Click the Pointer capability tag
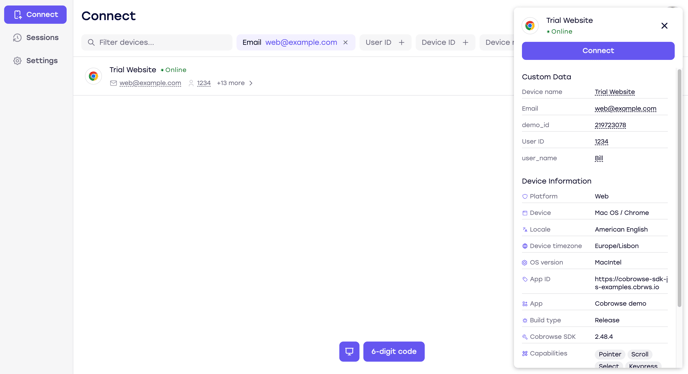 (609, 354)
